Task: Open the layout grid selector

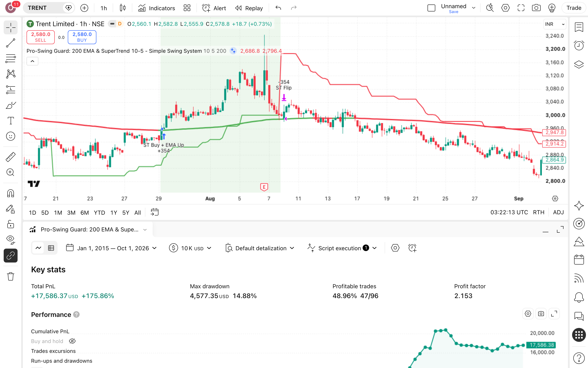Action: tap(187, 8)
